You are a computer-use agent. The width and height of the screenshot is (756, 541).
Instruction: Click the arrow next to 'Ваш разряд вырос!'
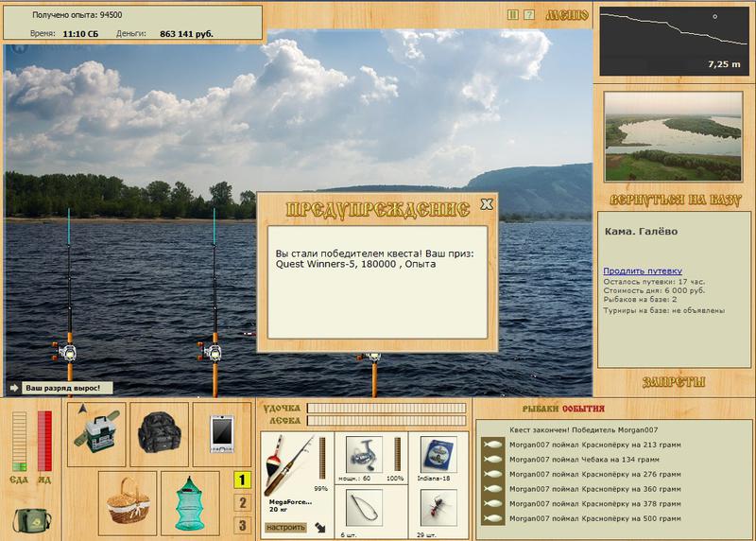(x=13, y=388)
